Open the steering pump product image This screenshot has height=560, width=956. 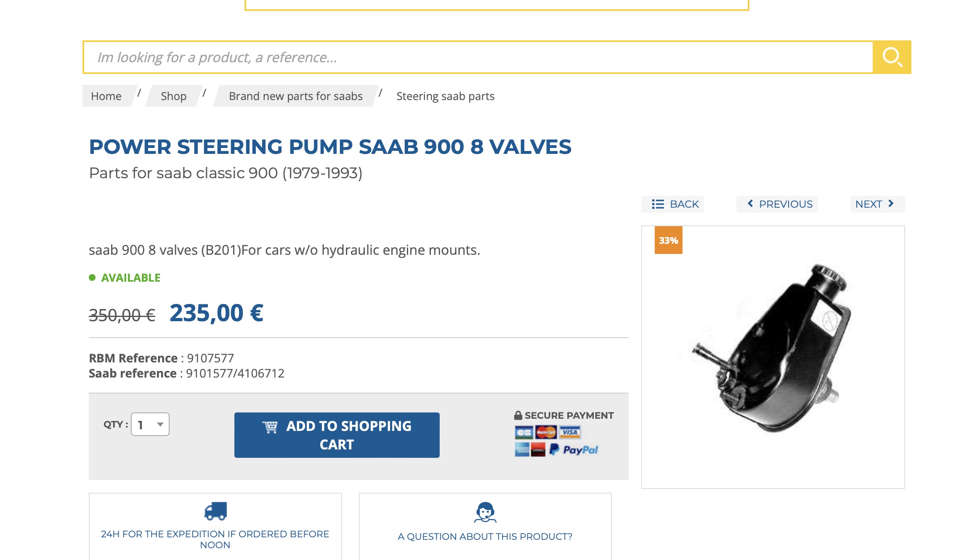[x=773, y=349]
